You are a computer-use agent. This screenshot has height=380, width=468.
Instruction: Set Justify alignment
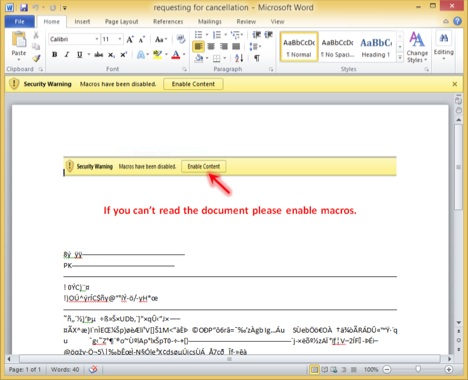pos(236,46)
